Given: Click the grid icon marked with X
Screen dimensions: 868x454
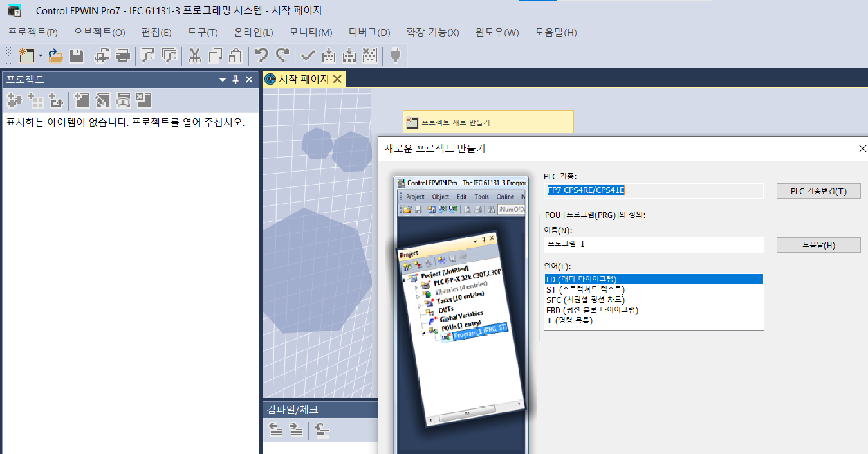Looking at the screenshot, I should tap(370, 56).
